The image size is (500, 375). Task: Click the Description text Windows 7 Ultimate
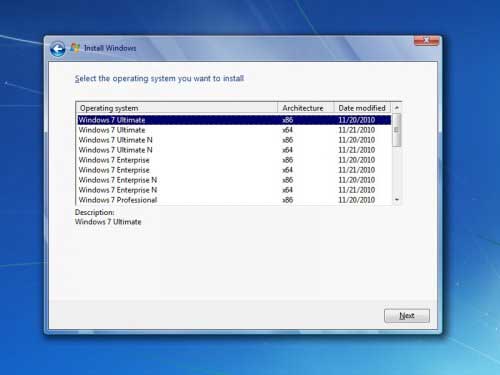tap(108, 222)
